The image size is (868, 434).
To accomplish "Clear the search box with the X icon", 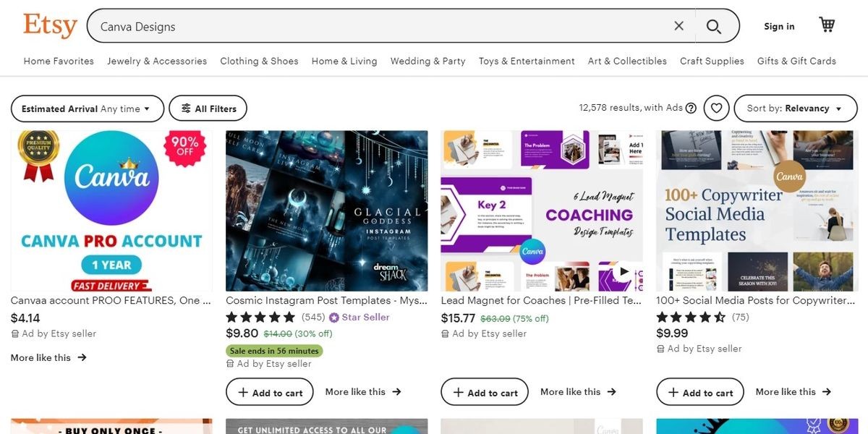I will pos(678,26).
